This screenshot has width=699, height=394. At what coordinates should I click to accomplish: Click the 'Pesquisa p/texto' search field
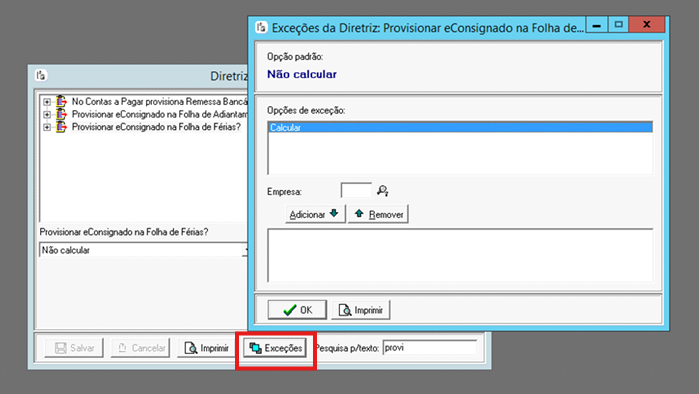click(x=430, y=348)
